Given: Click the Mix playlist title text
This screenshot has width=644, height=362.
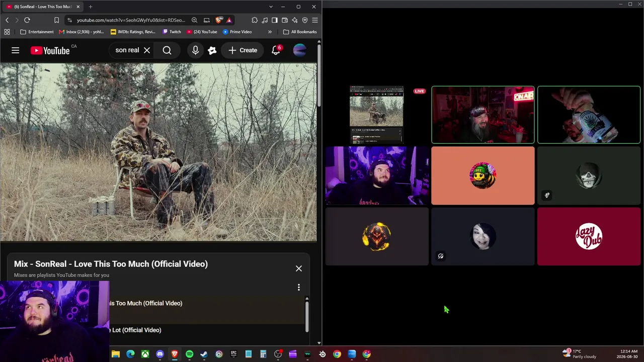Looking at the screenshot, I should (111, 264).
